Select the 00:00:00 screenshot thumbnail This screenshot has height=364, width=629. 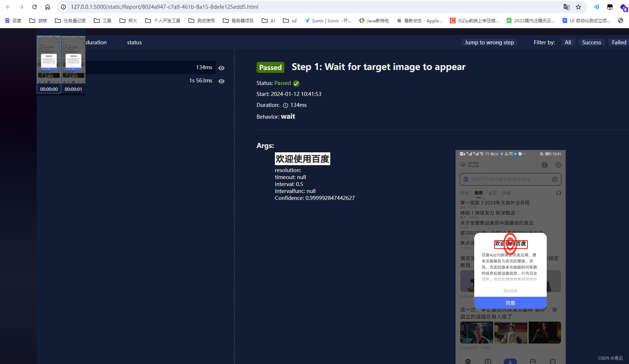[x=49, y=64]
